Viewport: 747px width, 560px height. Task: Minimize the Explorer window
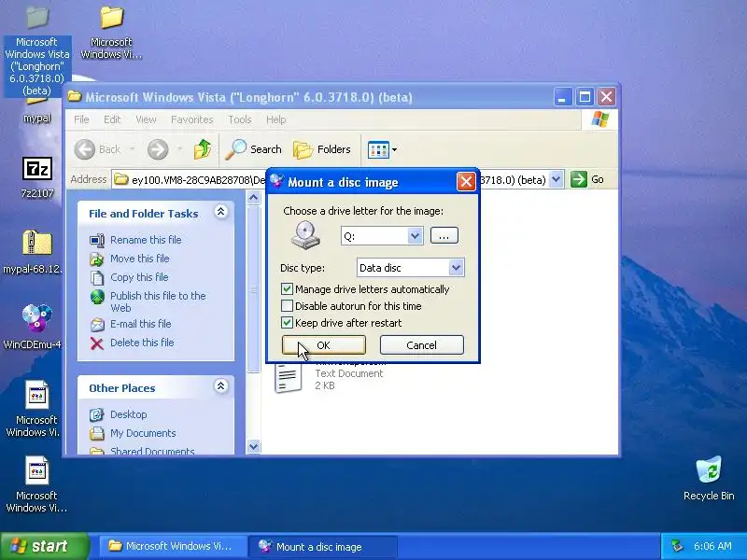(x=563, y=97)
